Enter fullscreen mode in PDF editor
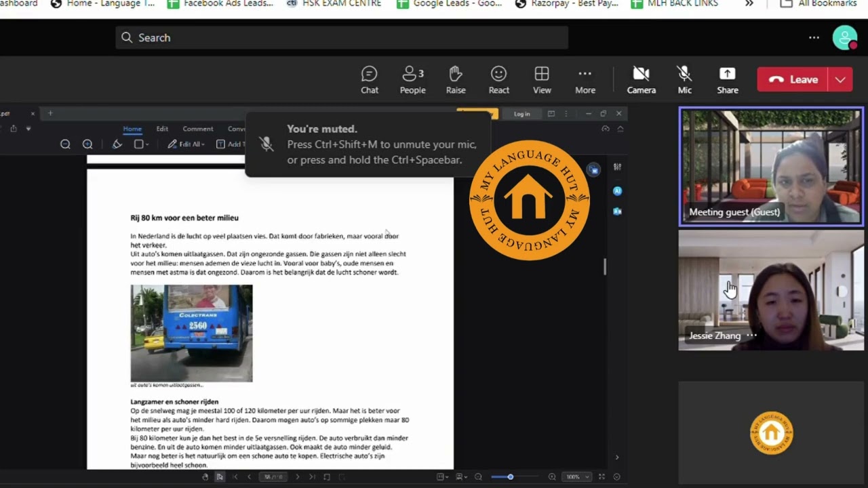868x488 pixels. [x=601, y=477]
